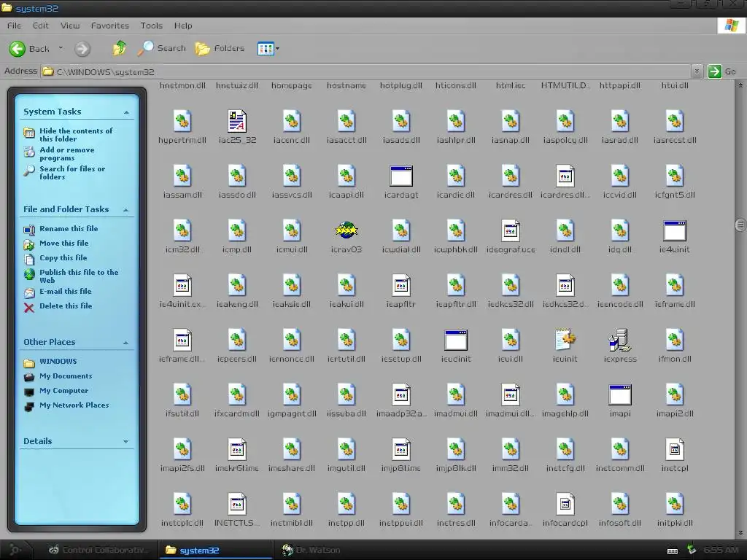Open WINDOWS folder in Other Places
This screenshot has height=560, width=747.
coord(58,362)
